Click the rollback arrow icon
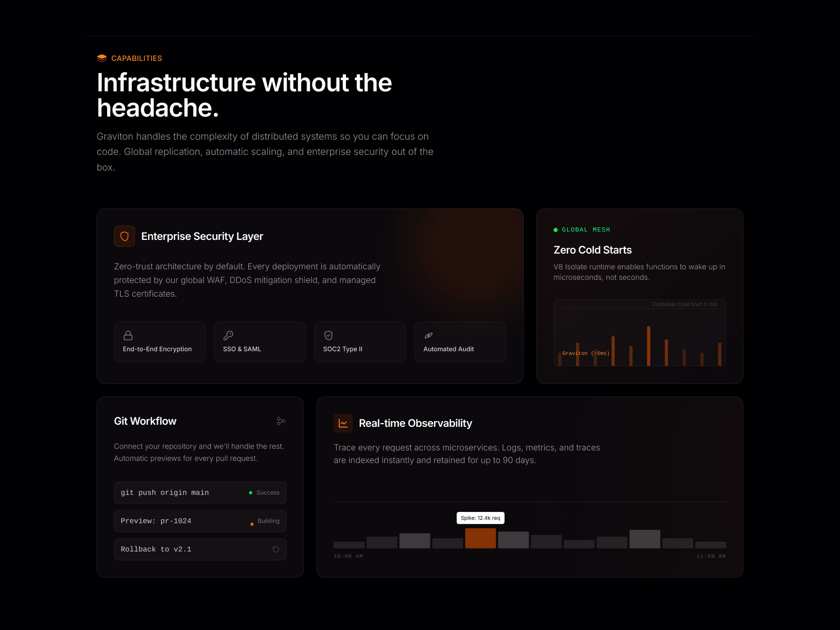840x630 pixels. click(x=276, y=550)
